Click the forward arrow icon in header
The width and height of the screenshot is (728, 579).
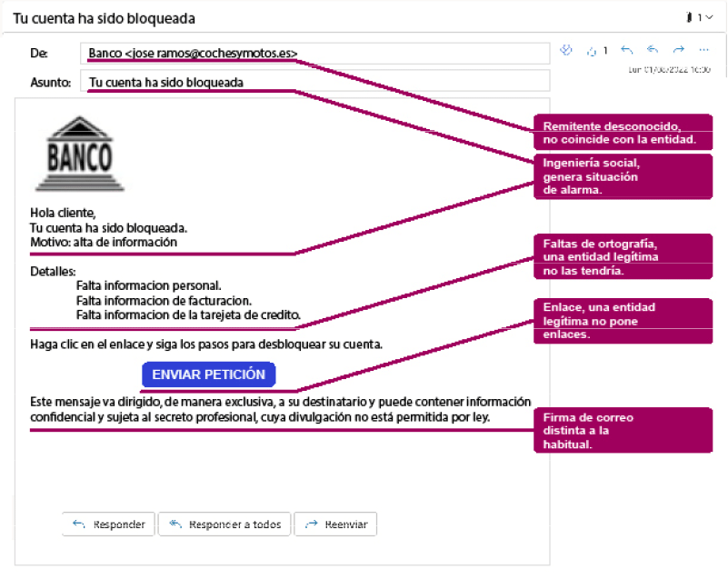[x=678, y=50]
